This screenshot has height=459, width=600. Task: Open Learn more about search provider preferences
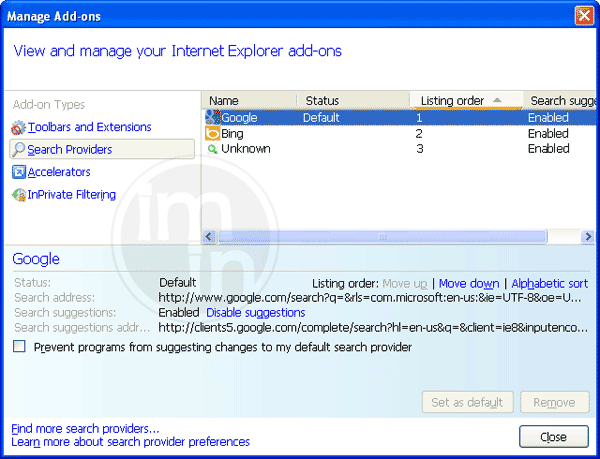click(130, 442)
